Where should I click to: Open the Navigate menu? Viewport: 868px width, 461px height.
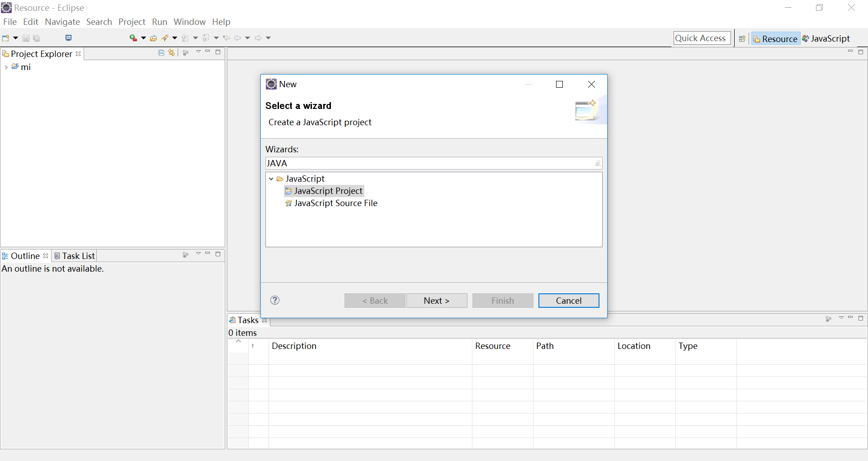click(62, 22)
